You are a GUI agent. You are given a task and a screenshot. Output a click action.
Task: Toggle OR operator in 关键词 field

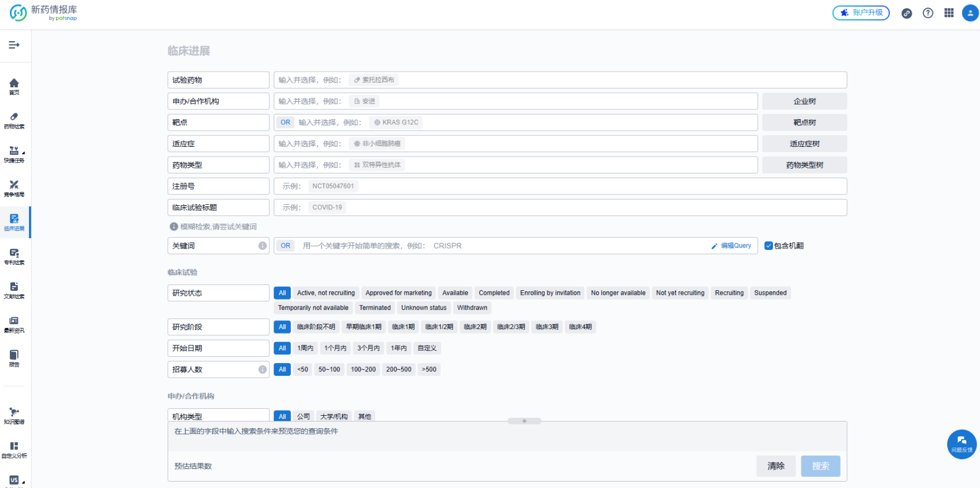[x=286, y=246]
